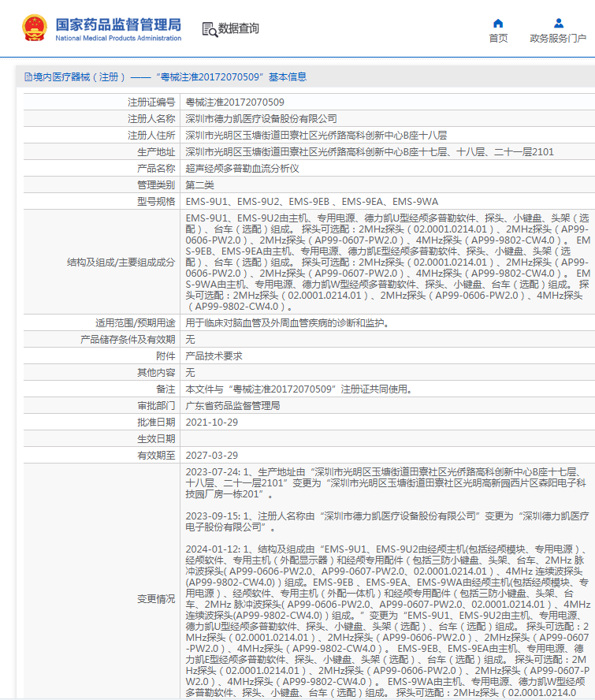Click the 备注 row label

tap(165, 389)
